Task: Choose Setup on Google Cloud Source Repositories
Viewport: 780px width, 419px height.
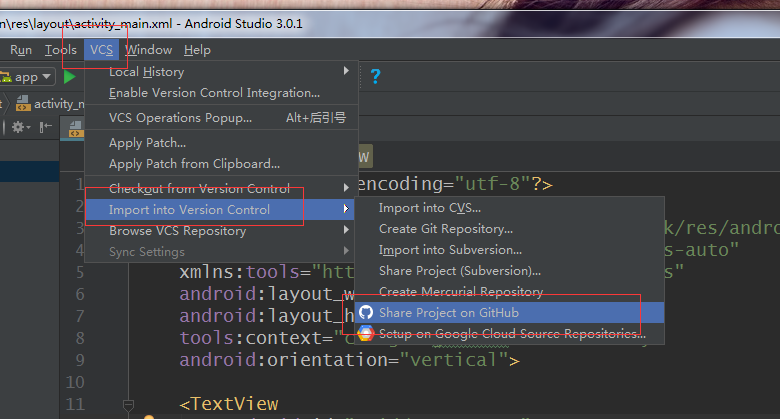Action: tap(509, 333)
